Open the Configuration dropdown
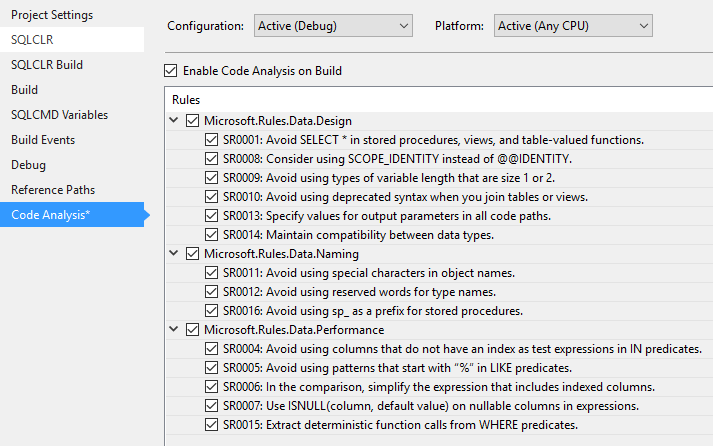 332,26
